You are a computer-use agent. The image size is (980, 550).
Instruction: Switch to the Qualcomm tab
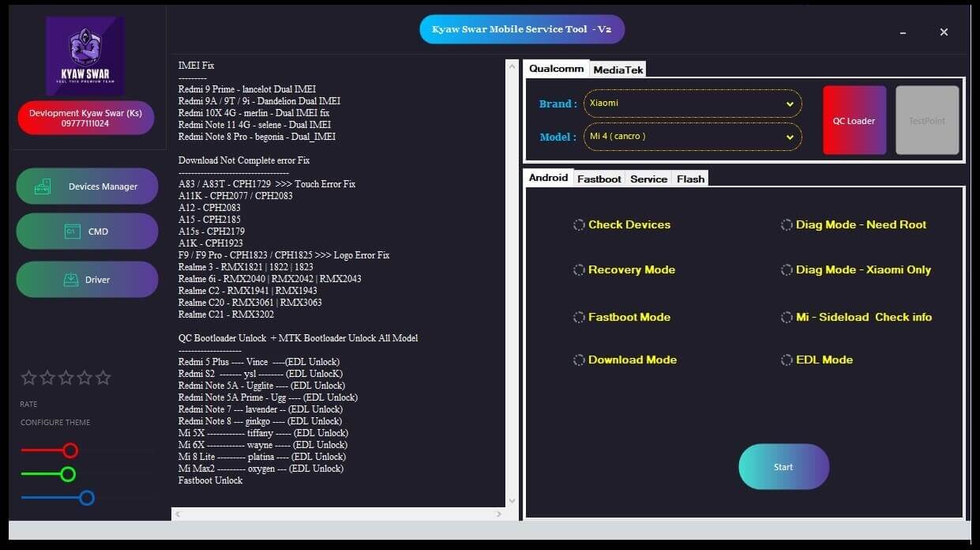(557, 69)
